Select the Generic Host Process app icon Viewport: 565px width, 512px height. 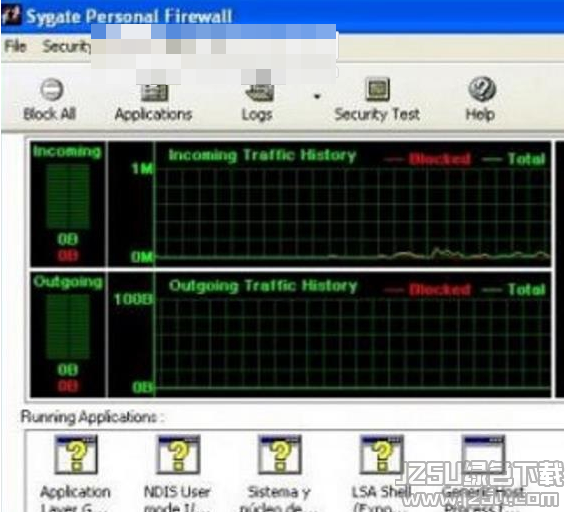point(483,454)
